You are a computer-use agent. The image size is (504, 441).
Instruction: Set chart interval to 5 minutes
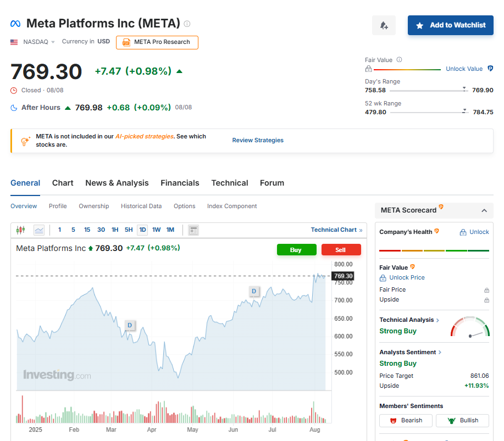click(73, 230)
